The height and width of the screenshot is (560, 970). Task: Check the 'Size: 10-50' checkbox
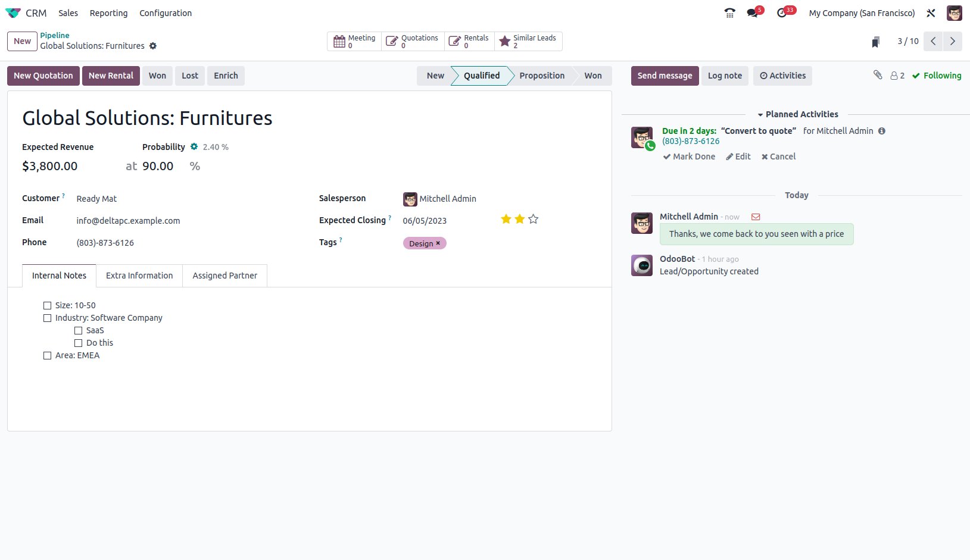click(48, 305)
